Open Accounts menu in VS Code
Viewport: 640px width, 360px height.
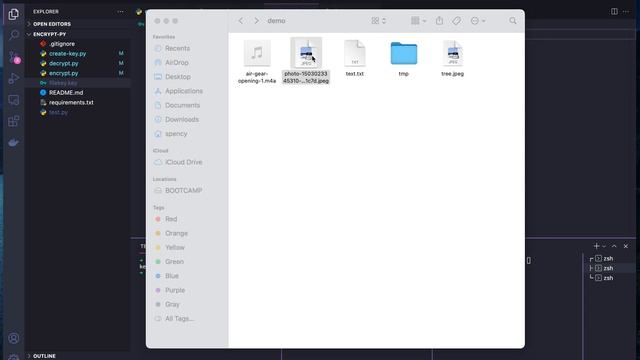(13, 338)
